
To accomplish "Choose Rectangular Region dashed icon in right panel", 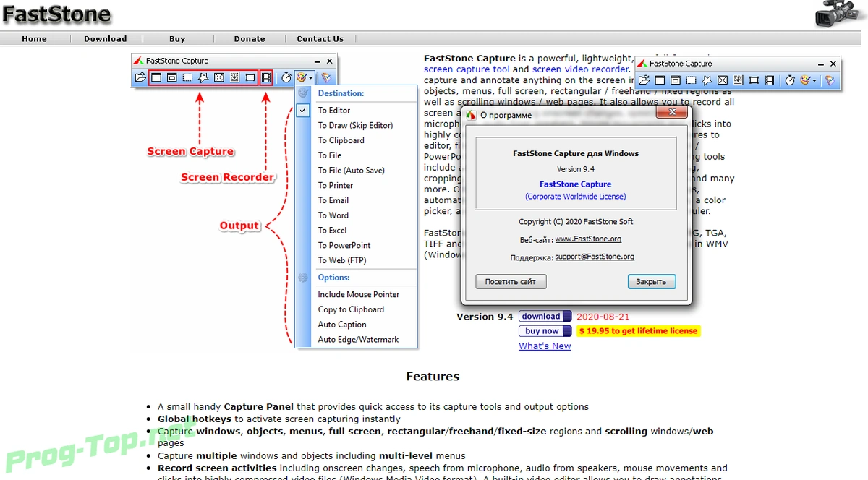I will [691, 80].
